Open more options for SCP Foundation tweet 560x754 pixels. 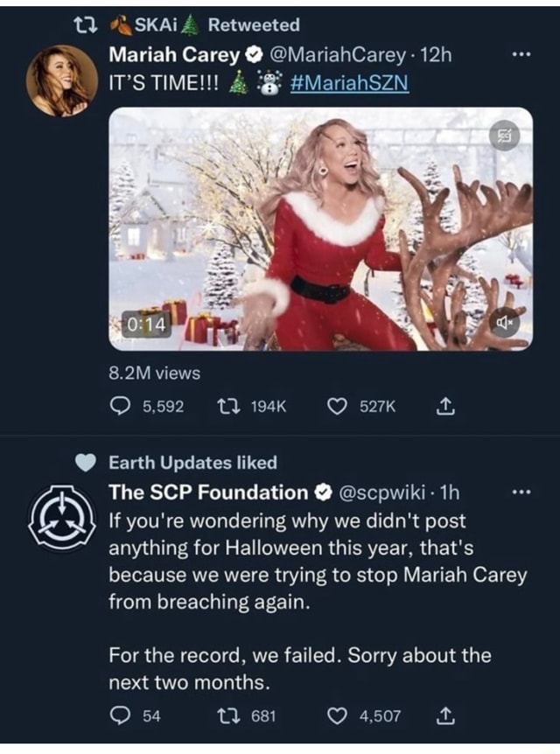pyautogui.click(x=521, y=492)
